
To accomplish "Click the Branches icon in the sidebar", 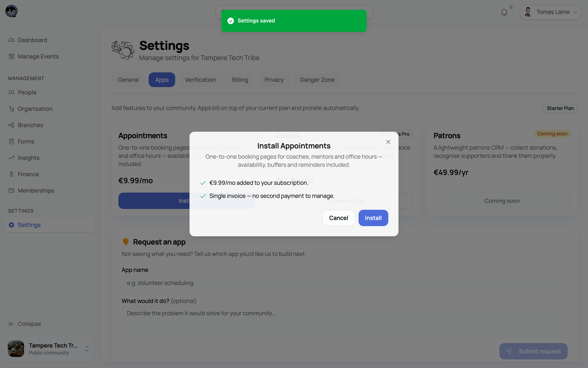I will [x=11, y=125].
